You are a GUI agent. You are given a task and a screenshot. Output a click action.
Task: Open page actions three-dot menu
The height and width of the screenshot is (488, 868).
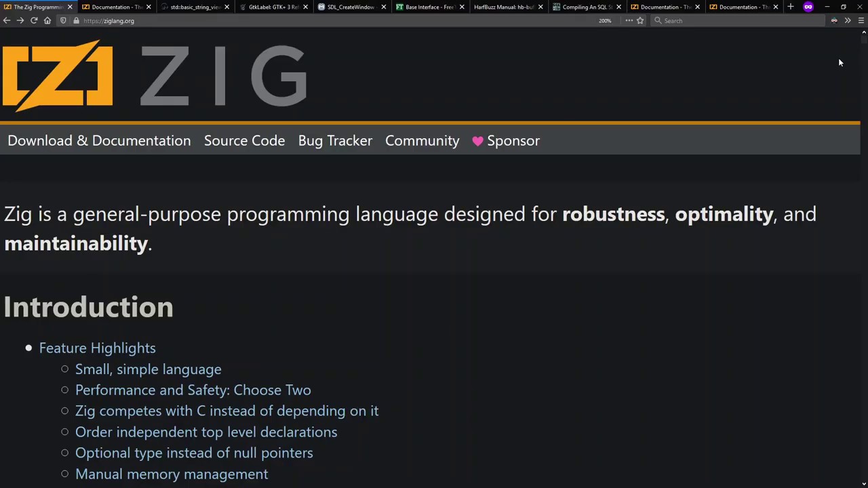coord(629,20)
